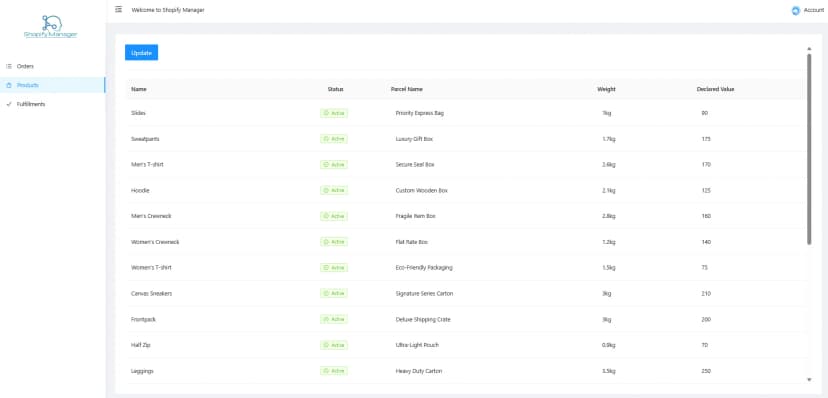Viewport: 828px width, 398px height.
Task: Select the Sweatpants product name
Action: pyautogui.click(x=145, y=139)
